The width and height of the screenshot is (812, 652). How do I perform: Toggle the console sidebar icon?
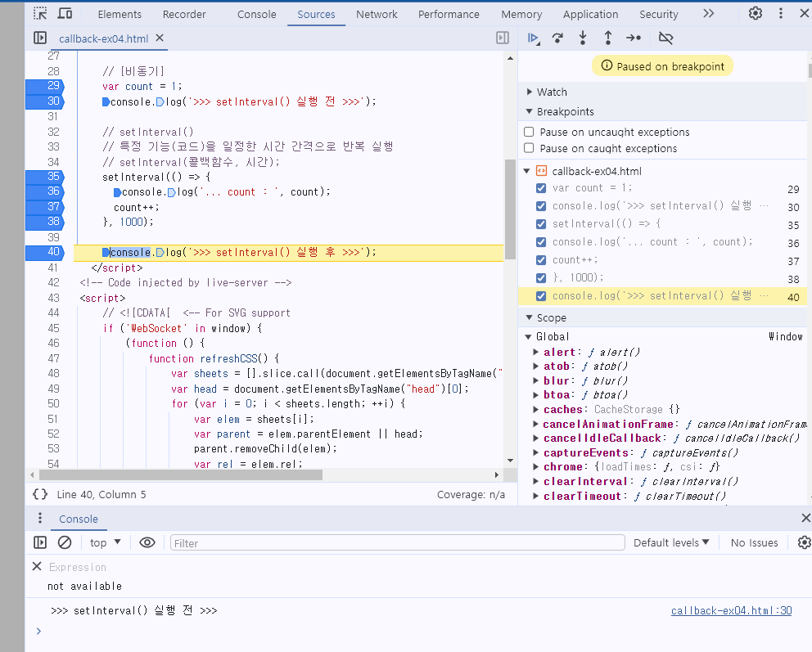click(x=40, y=542)
